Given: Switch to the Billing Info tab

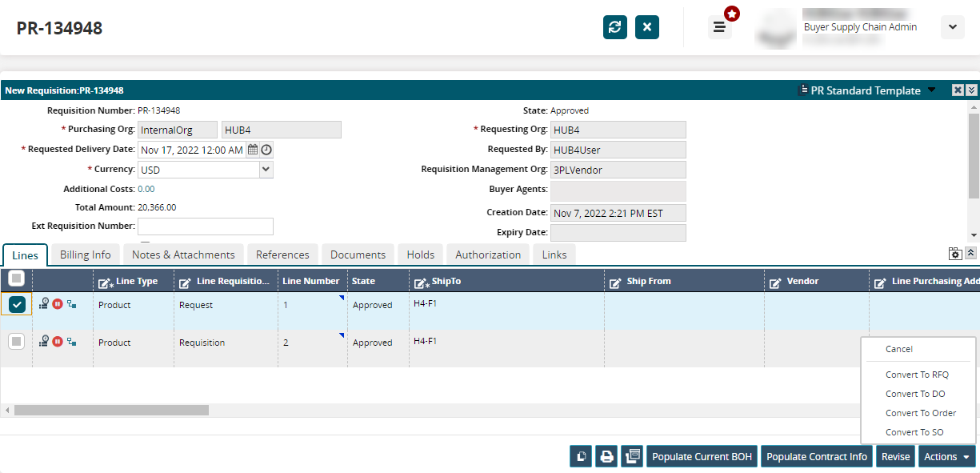Looking at the screenshot, I should [86, 255].
